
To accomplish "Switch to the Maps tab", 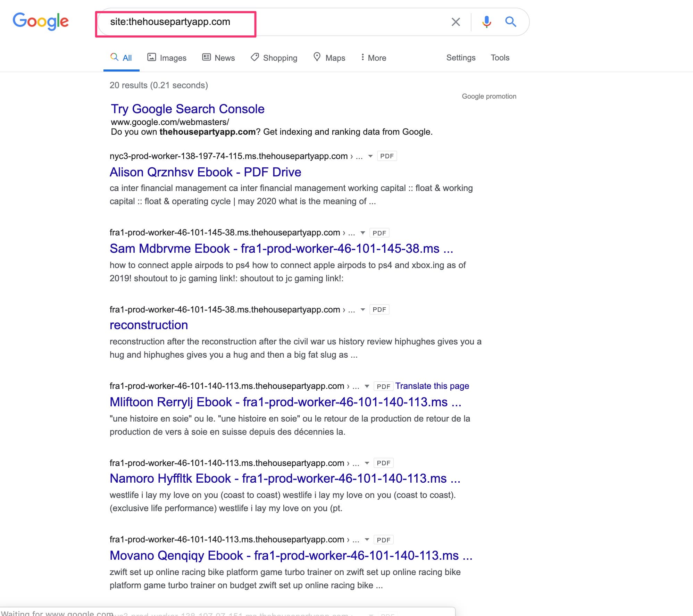I will tap(329, 58).
